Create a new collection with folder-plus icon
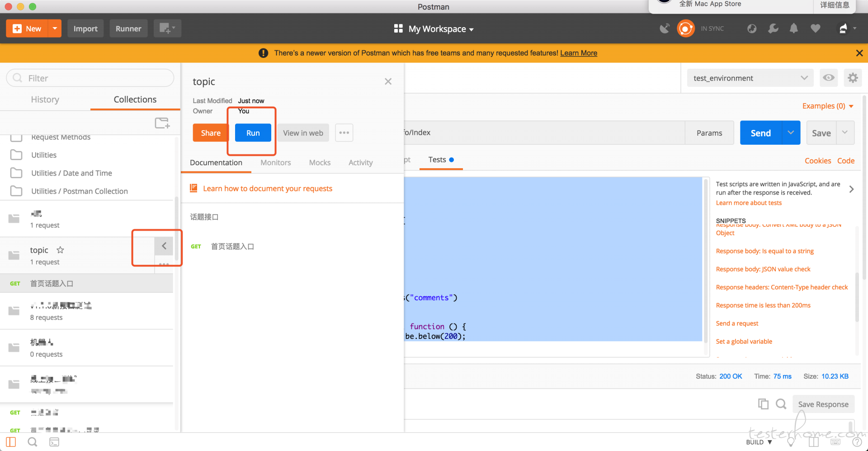The height and width of the screenshot is (451, 868). click(x=162, y=123)
